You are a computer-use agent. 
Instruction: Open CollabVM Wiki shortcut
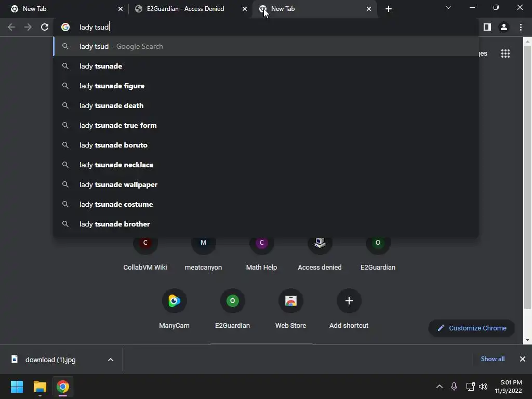click(145, 253)
